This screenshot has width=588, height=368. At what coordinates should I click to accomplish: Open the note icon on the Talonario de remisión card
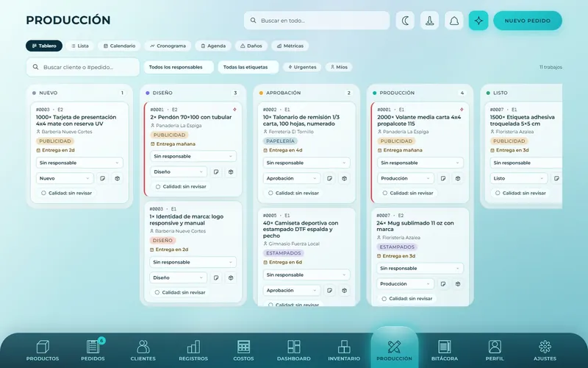[x=329, y=178]
